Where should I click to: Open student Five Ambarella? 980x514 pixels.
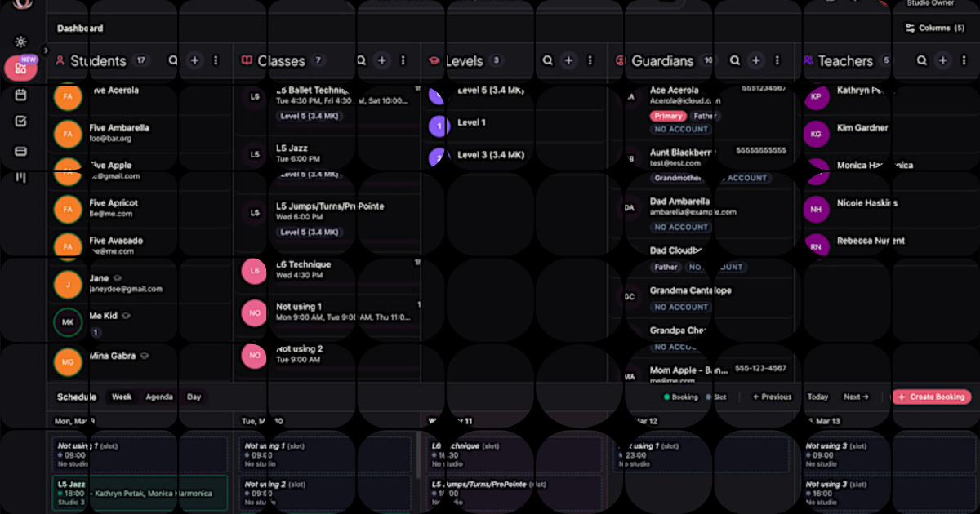[140, 133]
